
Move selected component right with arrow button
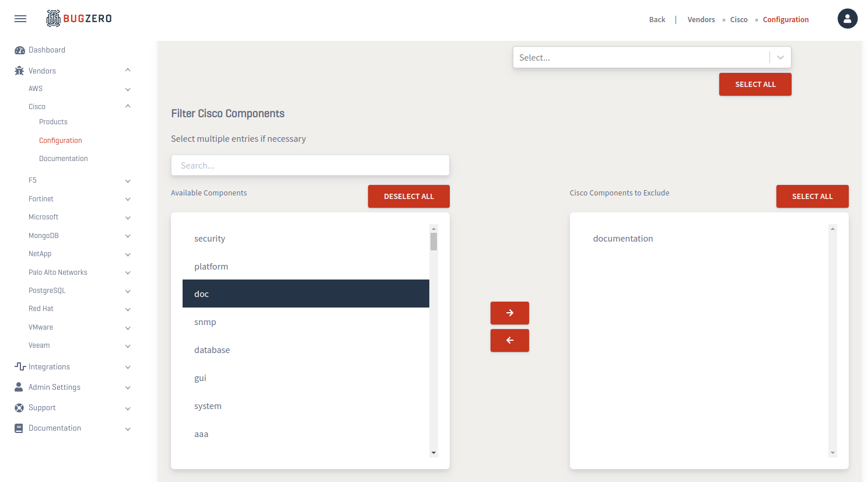[510, 313]
